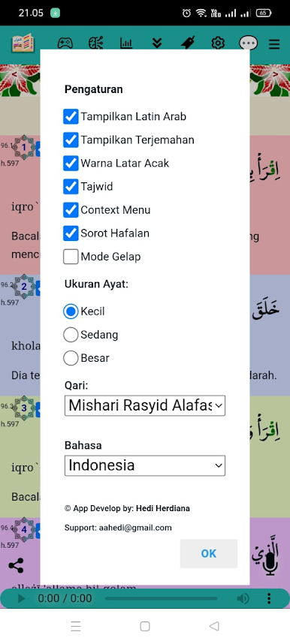Open the hamburger menu icon

(x=274, y=44)
